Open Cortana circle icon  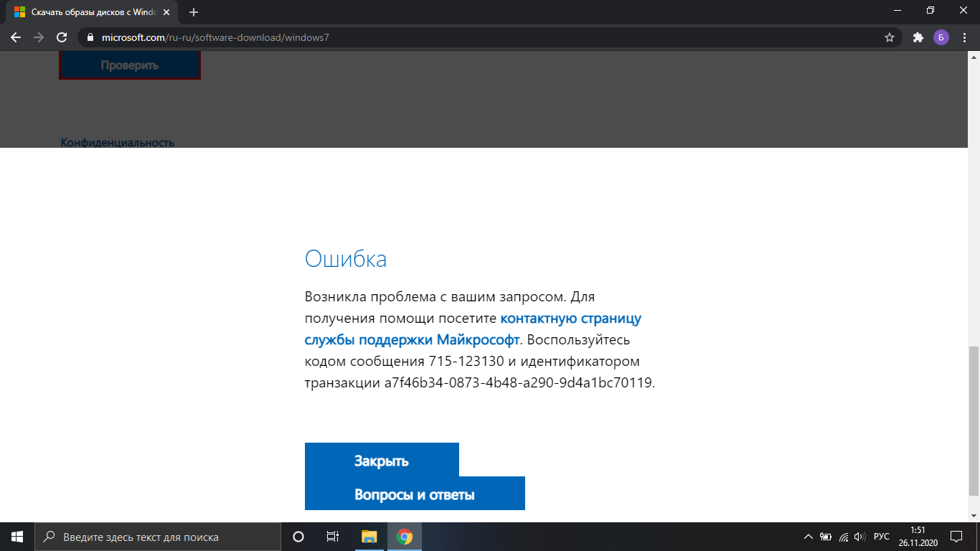tap(298, 537)
